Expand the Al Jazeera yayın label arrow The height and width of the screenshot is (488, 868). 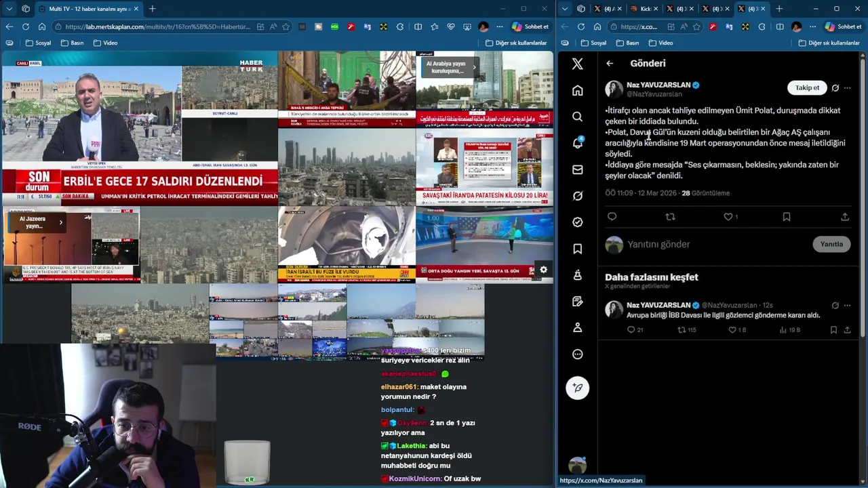tap(60, 222)
